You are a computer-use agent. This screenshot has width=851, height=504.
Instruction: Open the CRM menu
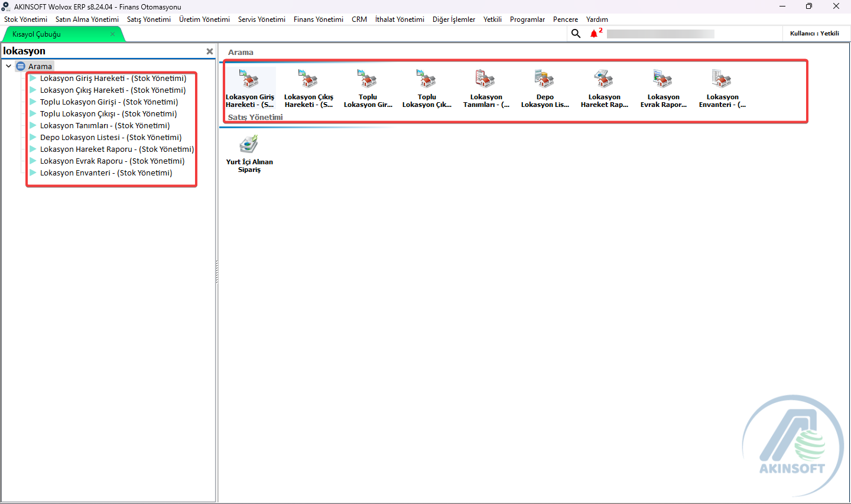pyautogui.click(x=359, y=19)
